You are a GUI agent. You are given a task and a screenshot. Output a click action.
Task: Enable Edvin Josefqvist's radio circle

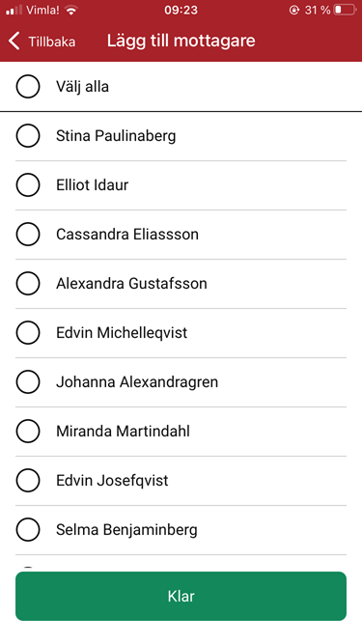point(28,481)
